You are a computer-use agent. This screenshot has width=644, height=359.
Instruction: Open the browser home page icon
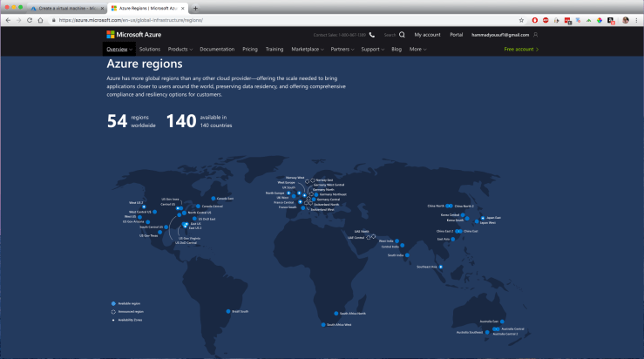pyautogui.click(x=40, y=20)
